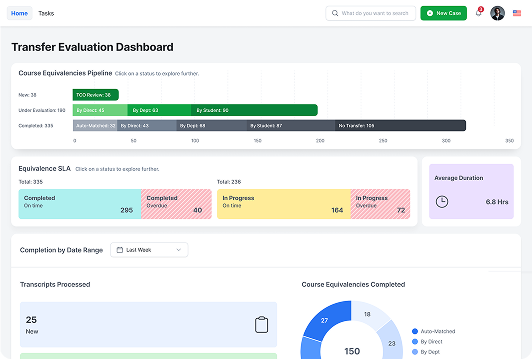Open Completed On time 295 tile

point(80,204)
